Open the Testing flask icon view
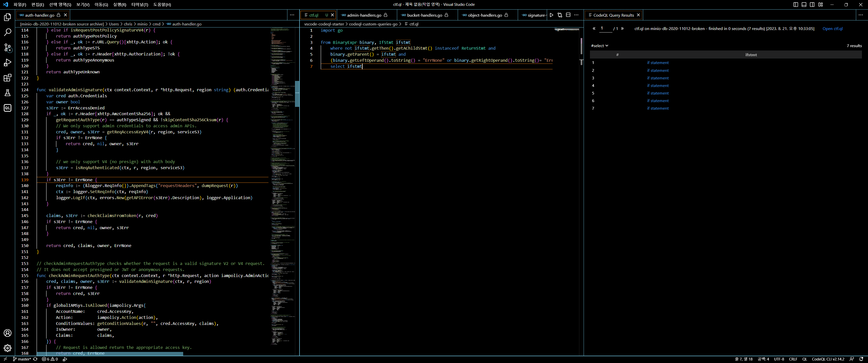The width and height of the screenshot is (868, 363). pos(7,93)
